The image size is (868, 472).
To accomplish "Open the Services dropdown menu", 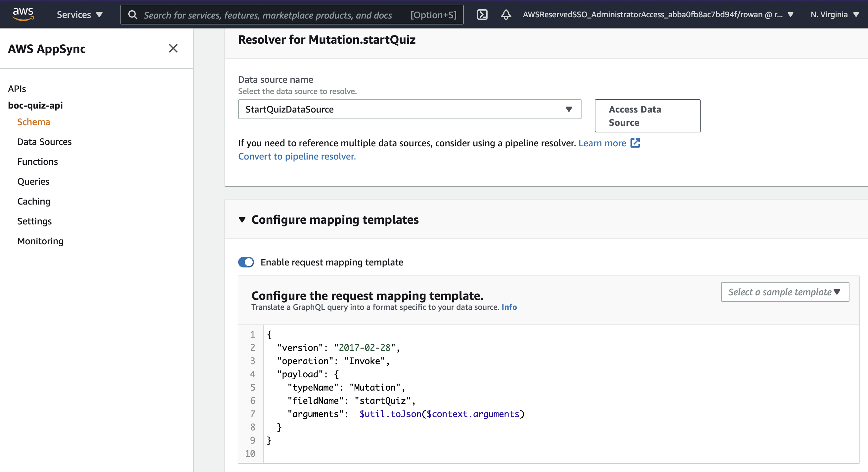I will click(x=79, y=15).
